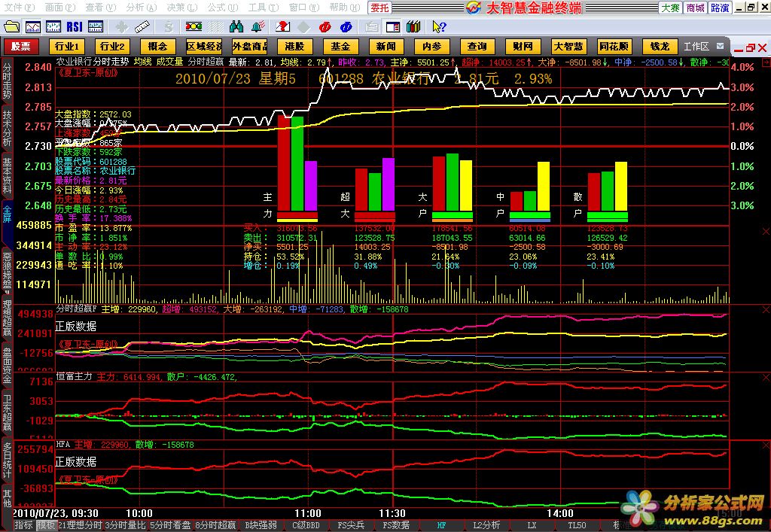
Task: Select the 模板 bottom tab
Action: (x=46, y=525)
